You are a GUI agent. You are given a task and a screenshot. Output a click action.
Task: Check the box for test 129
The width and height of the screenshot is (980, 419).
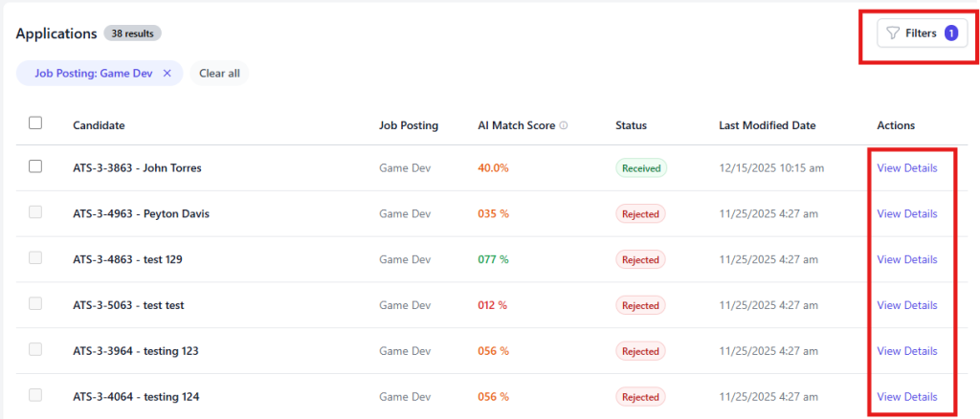pyautogui.click(x=35, y=257)
